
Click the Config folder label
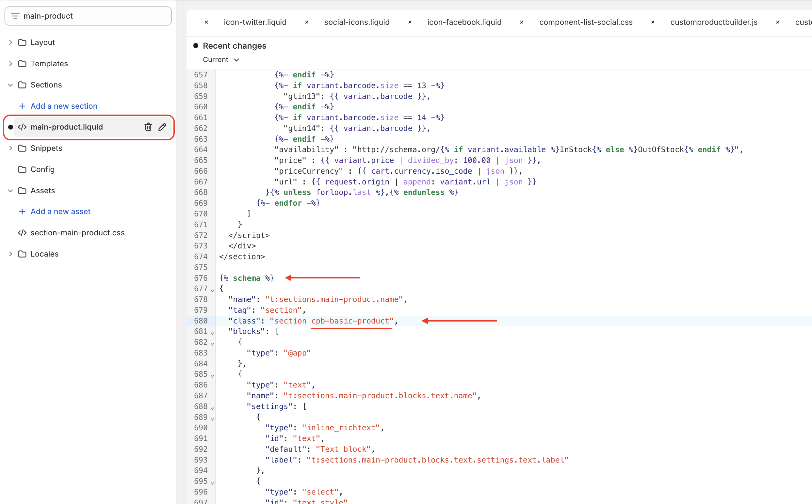43,169
